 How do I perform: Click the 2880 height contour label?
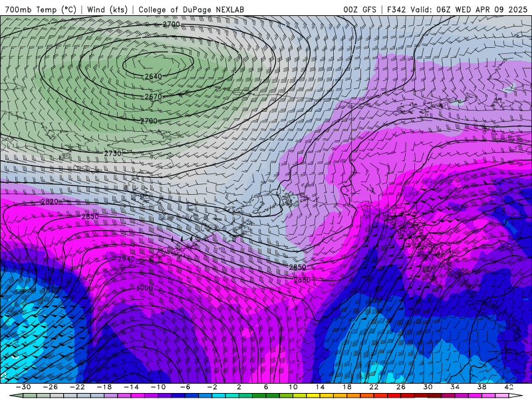pos(302,280)
